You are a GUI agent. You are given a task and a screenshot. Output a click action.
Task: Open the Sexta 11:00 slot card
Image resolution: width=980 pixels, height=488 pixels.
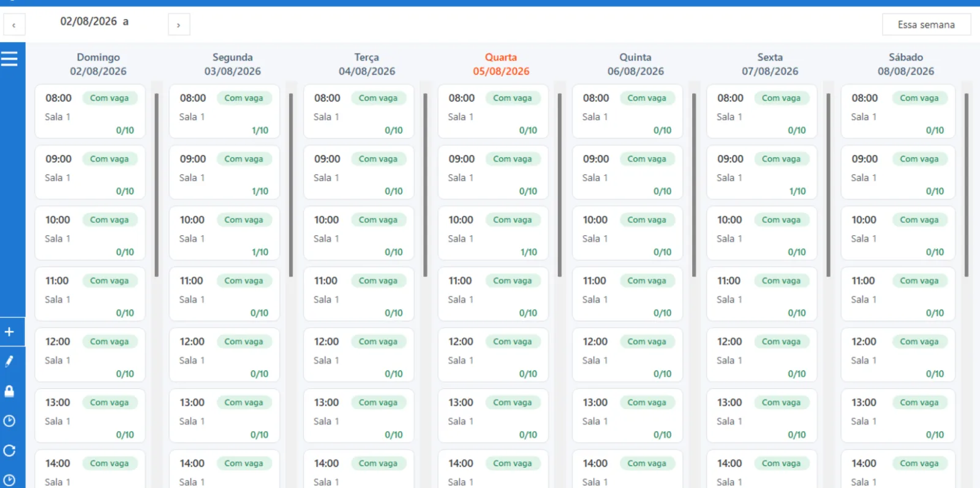pos(762,294)
